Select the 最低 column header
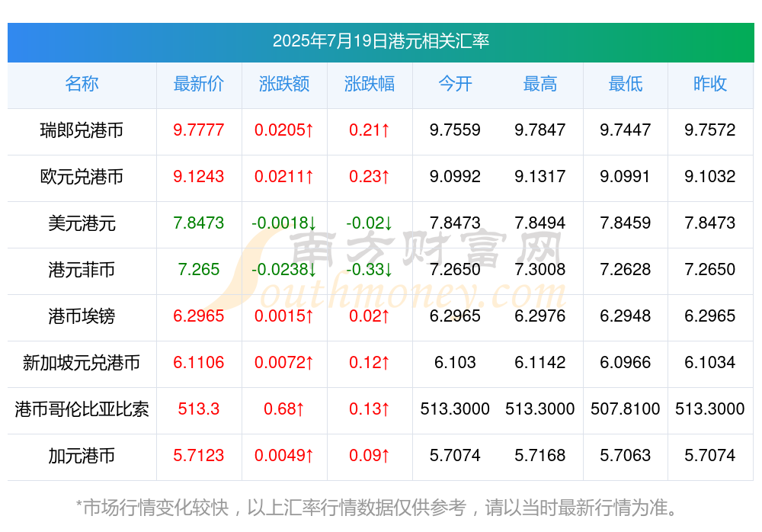This screenshot has height=532, width=762. point(625,84)
